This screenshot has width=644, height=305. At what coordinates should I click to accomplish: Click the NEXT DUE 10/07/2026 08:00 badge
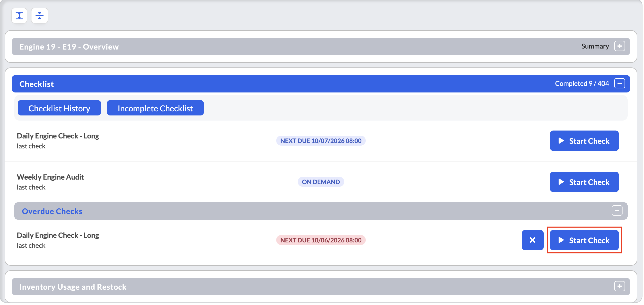point(321,141)
